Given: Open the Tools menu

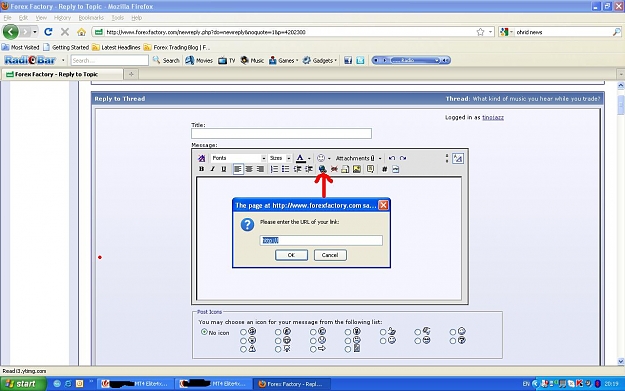Looking at the screenshot, I should click(x=118, y=18).
